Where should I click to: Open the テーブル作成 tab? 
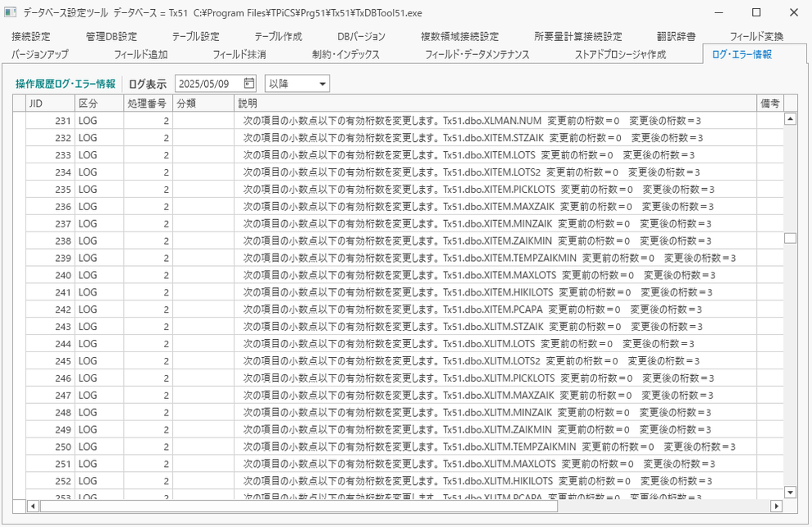[x=278, y=36]
